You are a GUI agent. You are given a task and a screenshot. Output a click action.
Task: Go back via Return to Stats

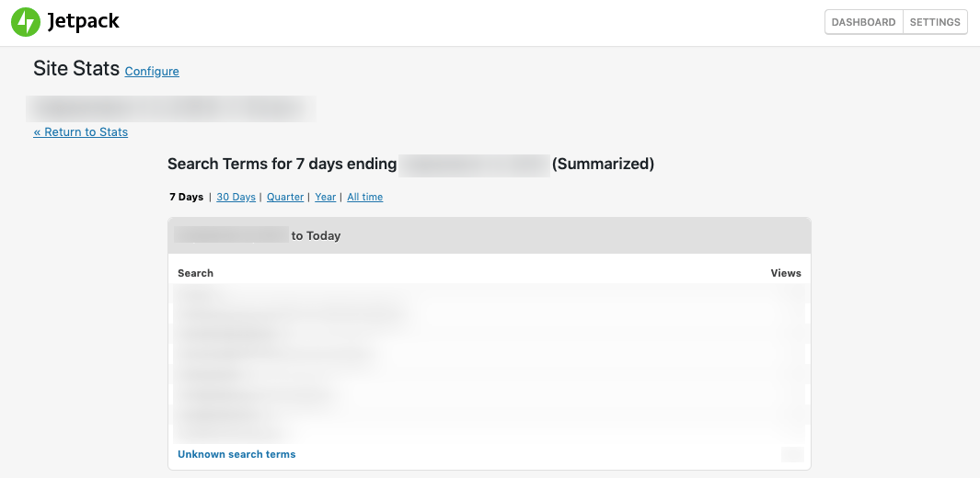tap(81, 132)
